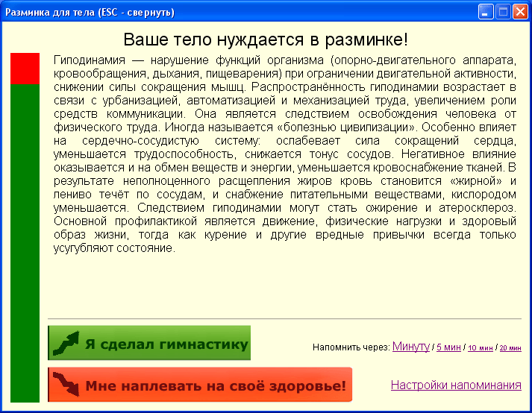Click the heading «Ваше тело нуждается в разминке!»
The width and height of the screenshot is (532, 413).
266,40
